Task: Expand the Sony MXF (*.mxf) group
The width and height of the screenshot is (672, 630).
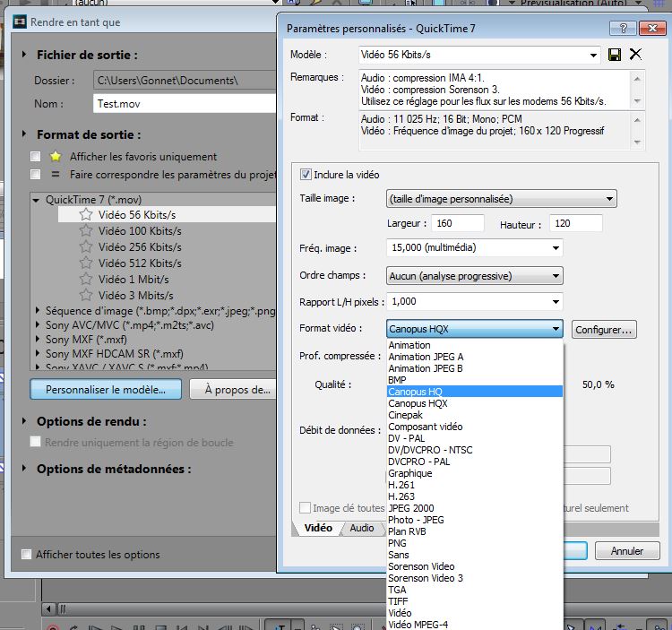Action: click(38, 339)
